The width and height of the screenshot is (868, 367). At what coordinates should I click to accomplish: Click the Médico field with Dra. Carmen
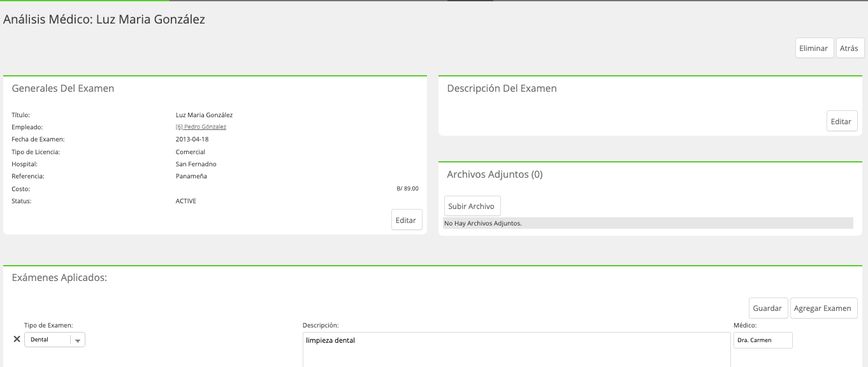(x=763, y=340)
